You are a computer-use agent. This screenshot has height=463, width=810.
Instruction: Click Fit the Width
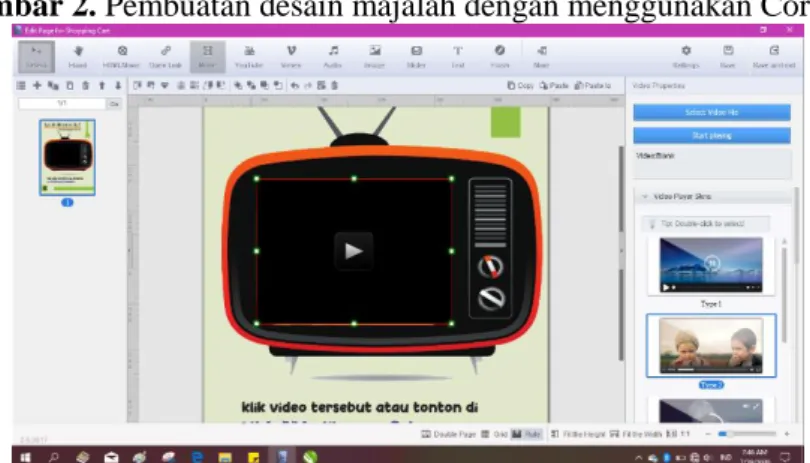pyautogui.click(x=635, y=434)
